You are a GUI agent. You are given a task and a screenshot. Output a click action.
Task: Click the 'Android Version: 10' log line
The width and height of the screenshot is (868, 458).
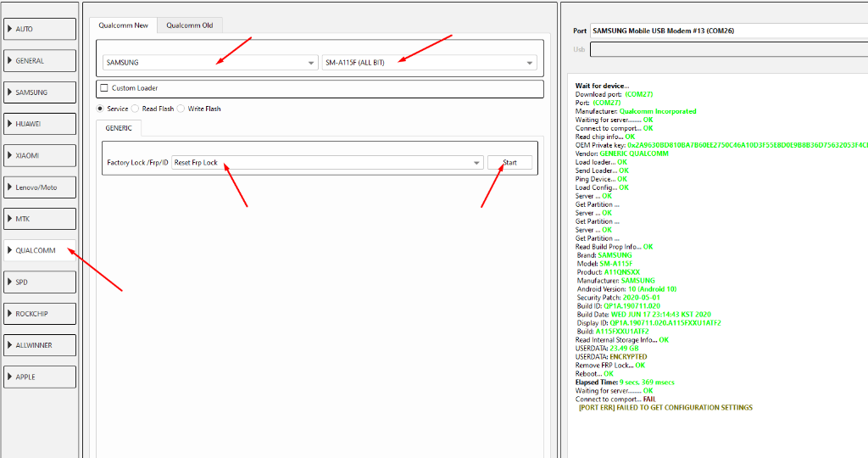(626, 289)
